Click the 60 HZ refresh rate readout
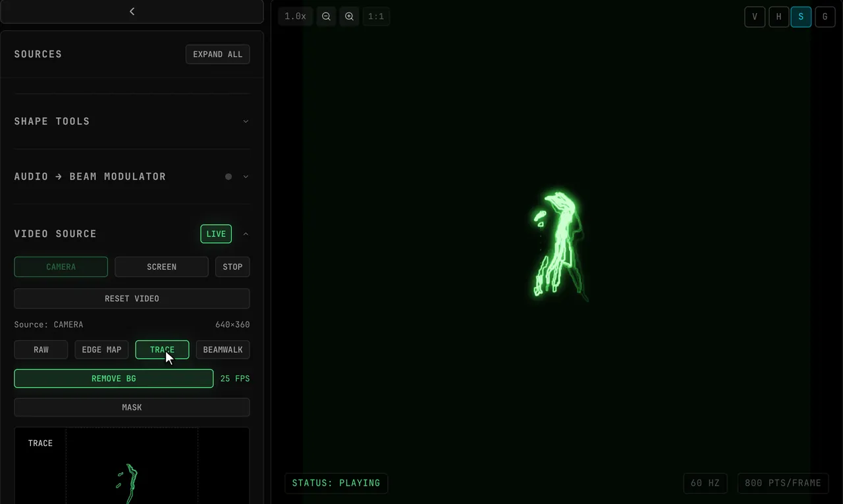Image resolution: width=843 pixels, height=504 pixels. [705, 483]
